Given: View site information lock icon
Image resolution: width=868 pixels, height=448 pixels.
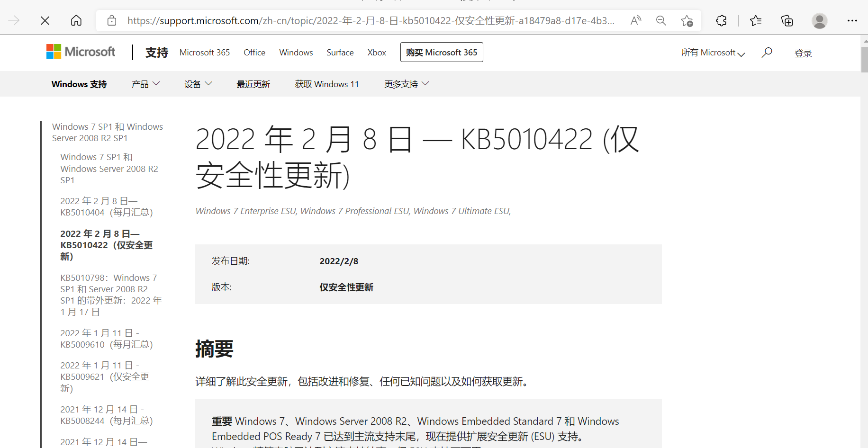Looking at the screenshot, I should point(112,20).
